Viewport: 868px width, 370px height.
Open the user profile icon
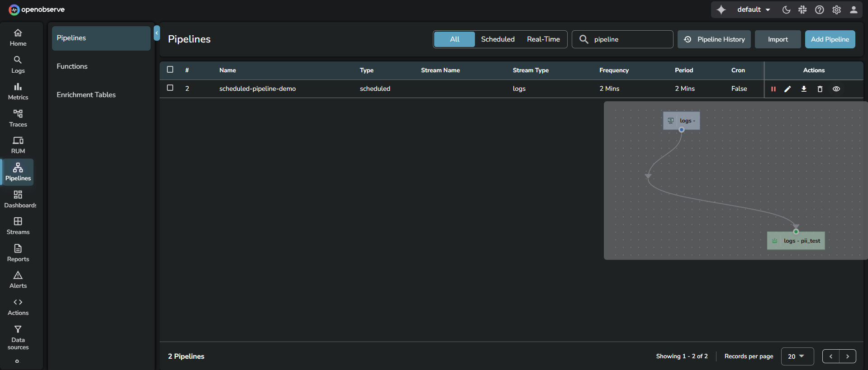click(x=854, y=9)
